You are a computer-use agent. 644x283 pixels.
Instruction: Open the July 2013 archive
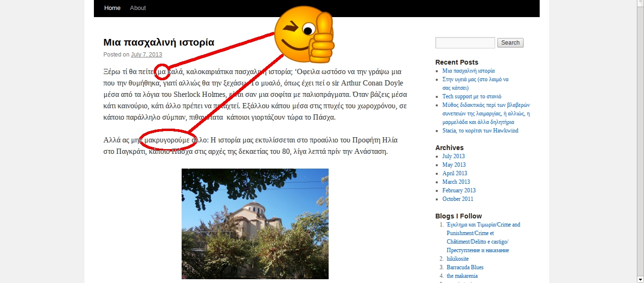(x=453, y=156)
